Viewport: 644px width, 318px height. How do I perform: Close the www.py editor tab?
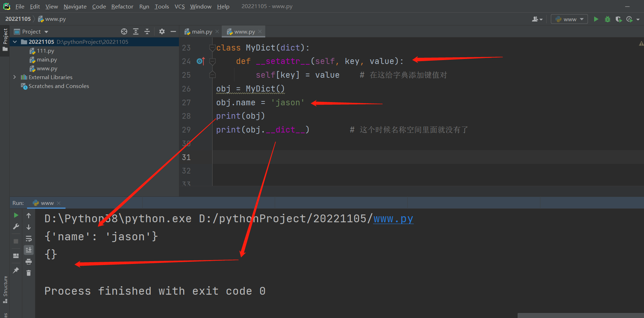[260, 31]
